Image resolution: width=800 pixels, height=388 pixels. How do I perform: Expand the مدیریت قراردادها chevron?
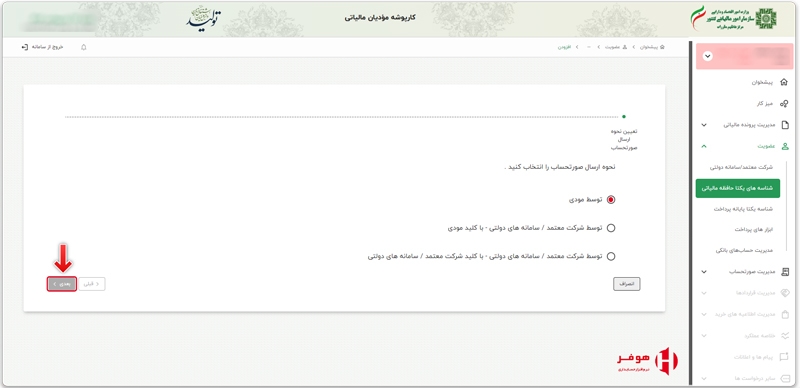[704, 294]
